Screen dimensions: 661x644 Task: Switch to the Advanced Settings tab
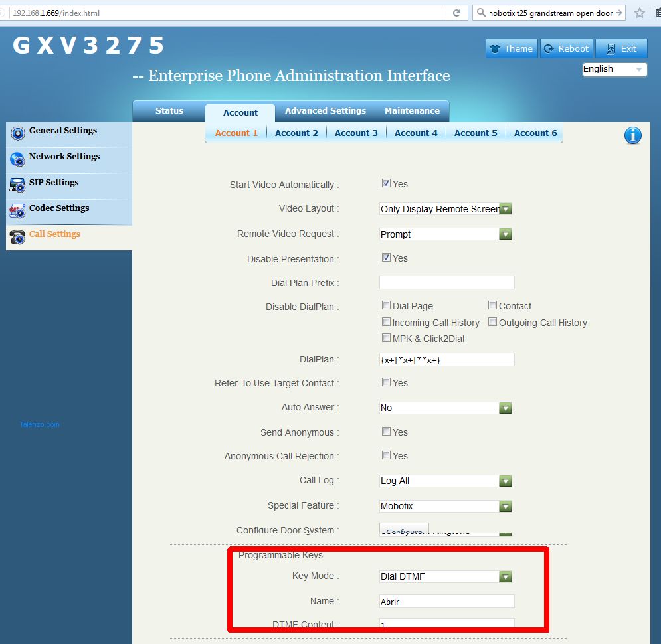325,111
